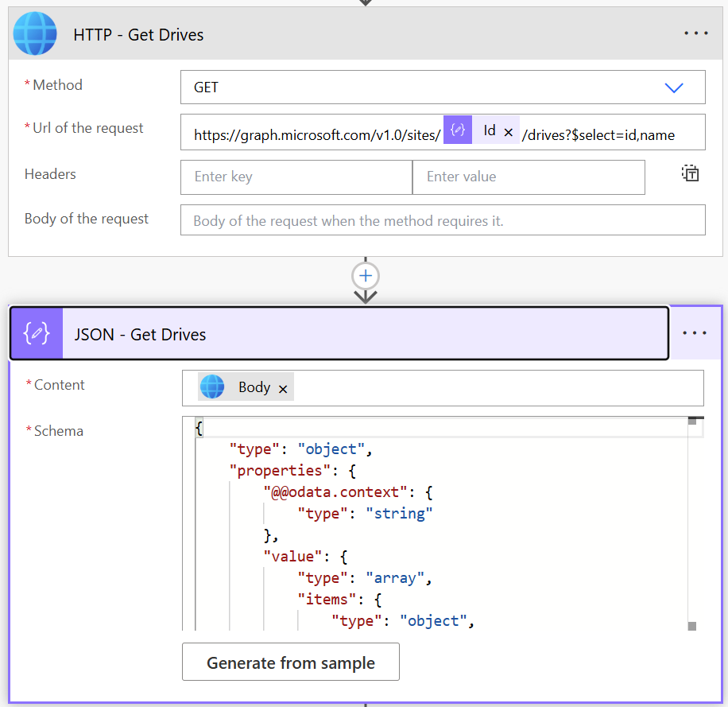Click the graph.microsoft.com URL text
This screenshot has height=707, width=728.
coord(317,135)
